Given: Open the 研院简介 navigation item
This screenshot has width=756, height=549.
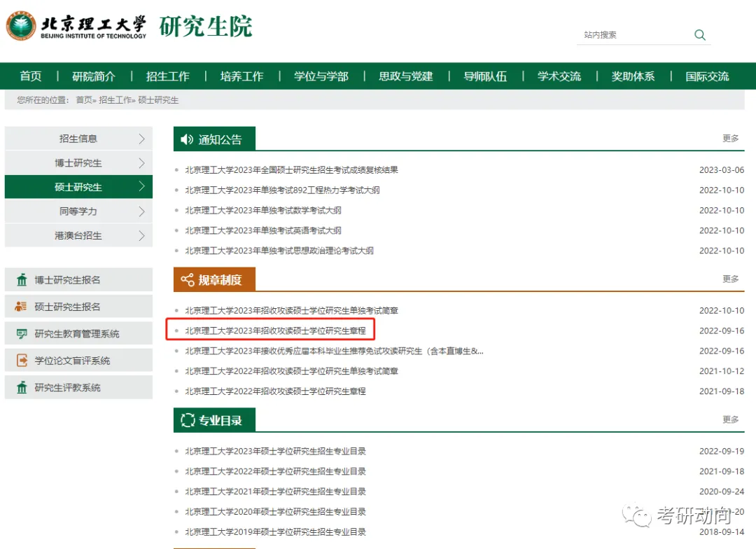Looking at the screenshot, I should [94, 76].
